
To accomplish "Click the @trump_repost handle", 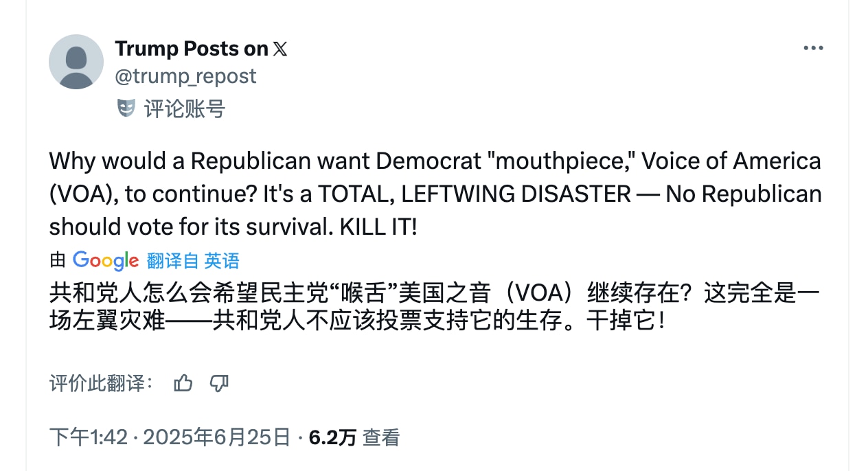I will (x=186, y=76).
